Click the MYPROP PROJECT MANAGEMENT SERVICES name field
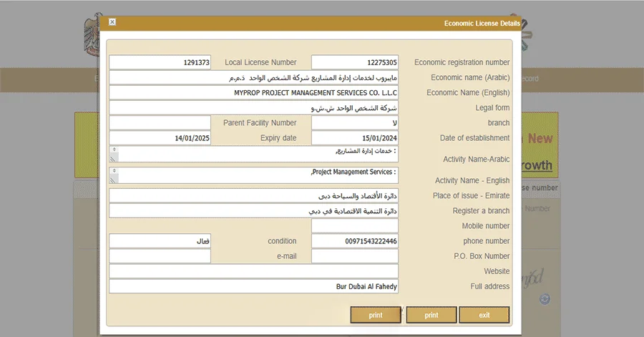This screenshot has width=644, height=337. pyautogui.click(x=253, y=93)
